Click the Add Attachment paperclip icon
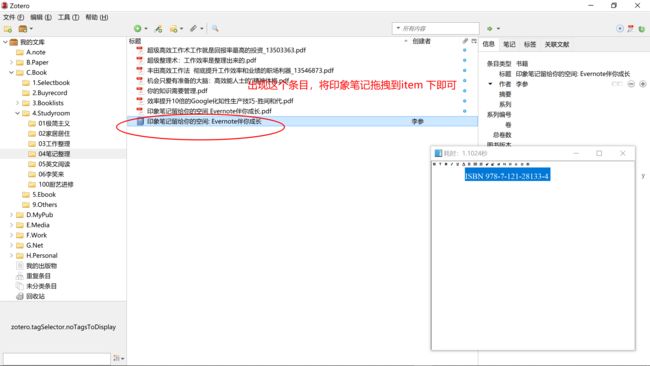The image size is (650, 366). click(194, 28)
